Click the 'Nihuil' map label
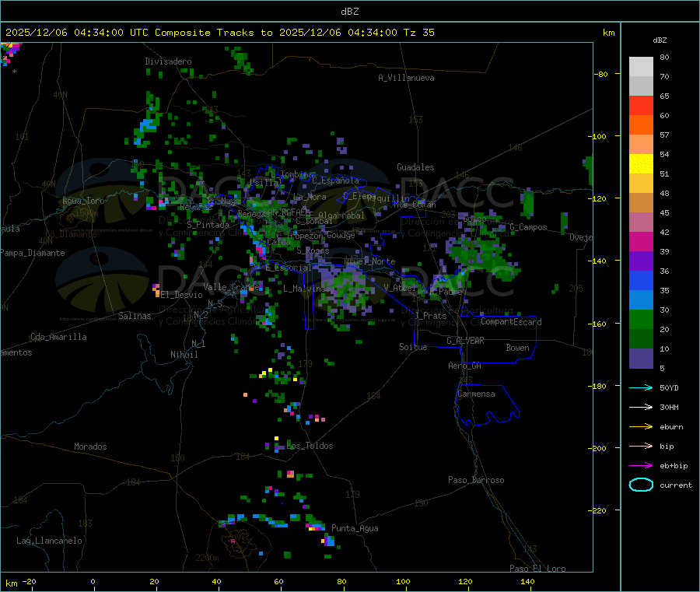 (x=184, y=355)
